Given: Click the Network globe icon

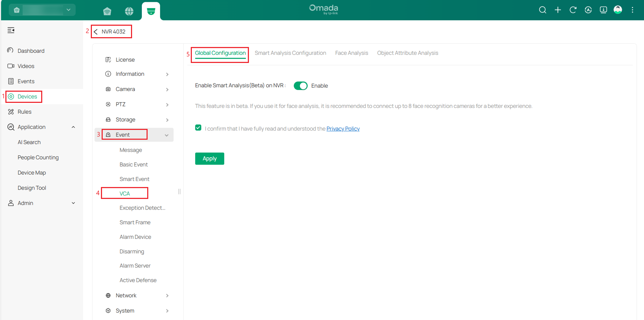Looking at the screenshot, I should (x=108, y=295).
